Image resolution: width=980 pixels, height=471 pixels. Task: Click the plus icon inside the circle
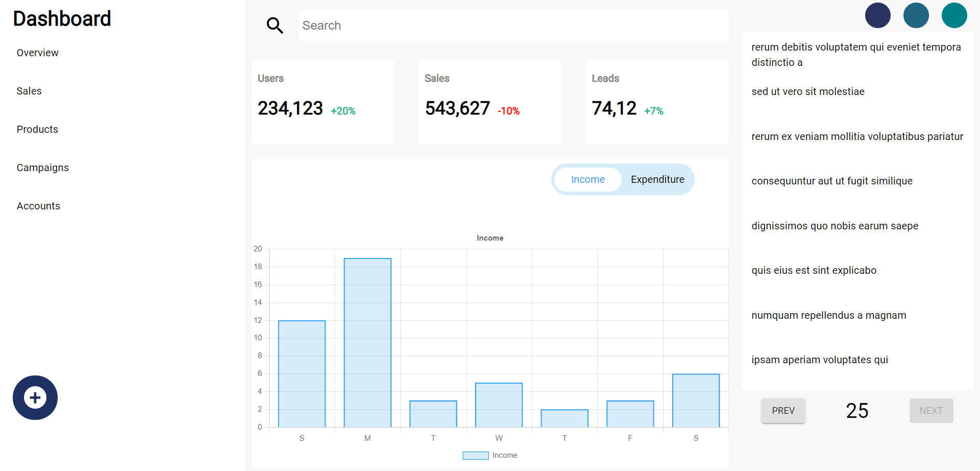[35, 397]
